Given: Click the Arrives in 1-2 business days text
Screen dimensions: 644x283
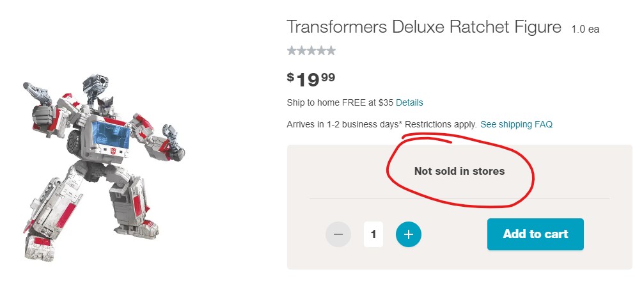Looking at the screenshot, I should tap(343, 124).
